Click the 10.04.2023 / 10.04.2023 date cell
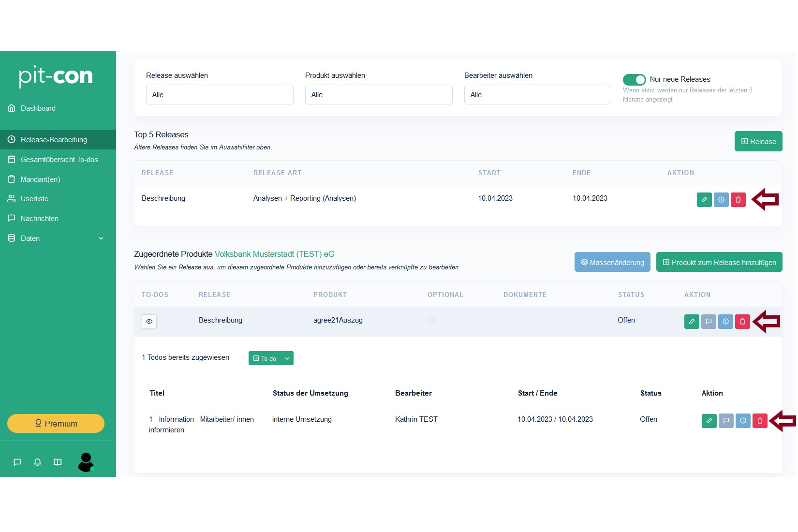Image resolution: width=798 pixels, height=532 pixels. click(x=555, y=419)
